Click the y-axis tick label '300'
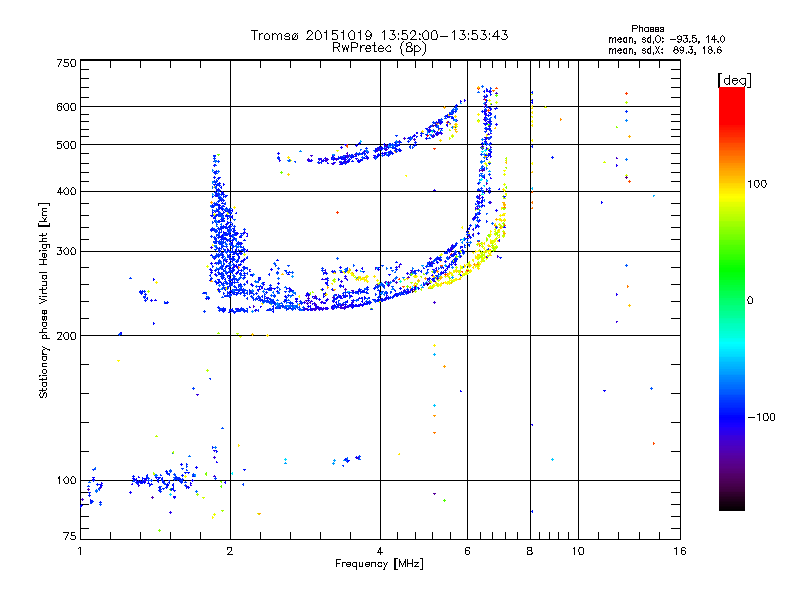Screen dimensions: 800x600 pyautogui.click(x=66, y=251)
